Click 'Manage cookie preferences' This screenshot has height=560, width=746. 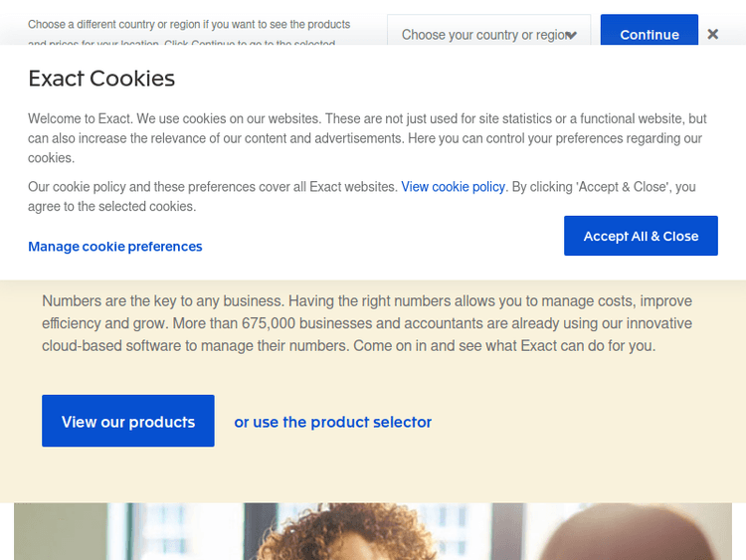pyautogui.click(x=115, y=247)
